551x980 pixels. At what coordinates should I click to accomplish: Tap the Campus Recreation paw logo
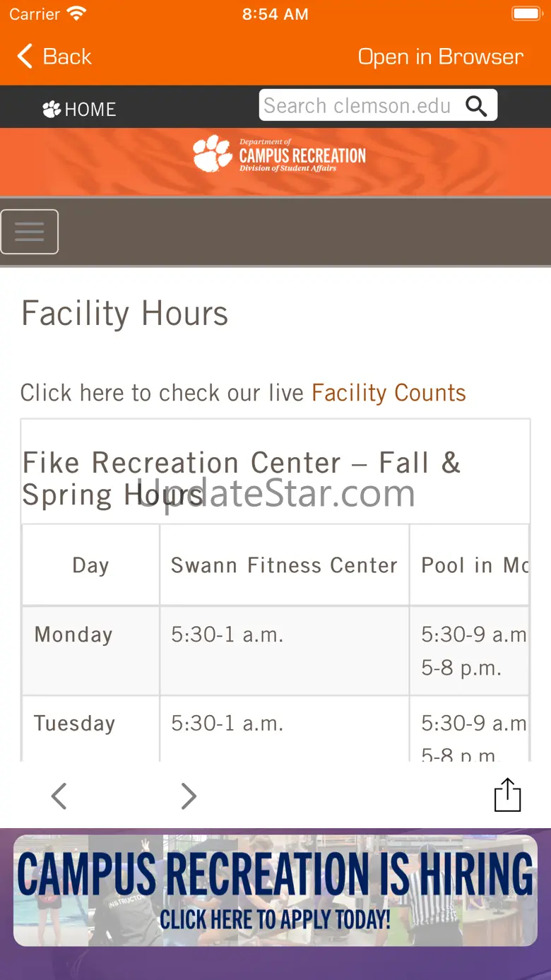(213, 154)
